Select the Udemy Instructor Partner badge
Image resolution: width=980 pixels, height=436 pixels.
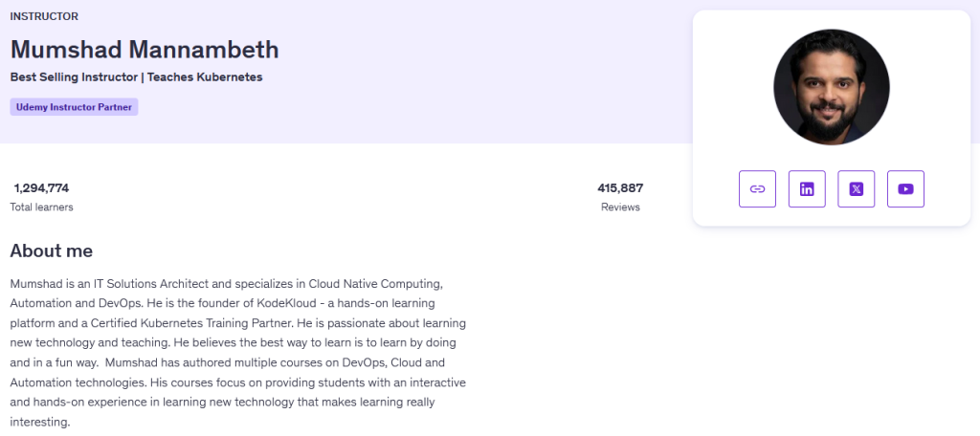coord(74,107)
